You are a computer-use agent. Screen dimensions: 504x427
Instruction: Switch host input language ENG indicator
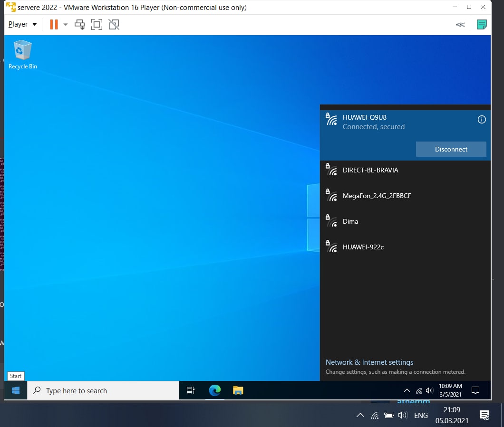click(x=421, y=416)
